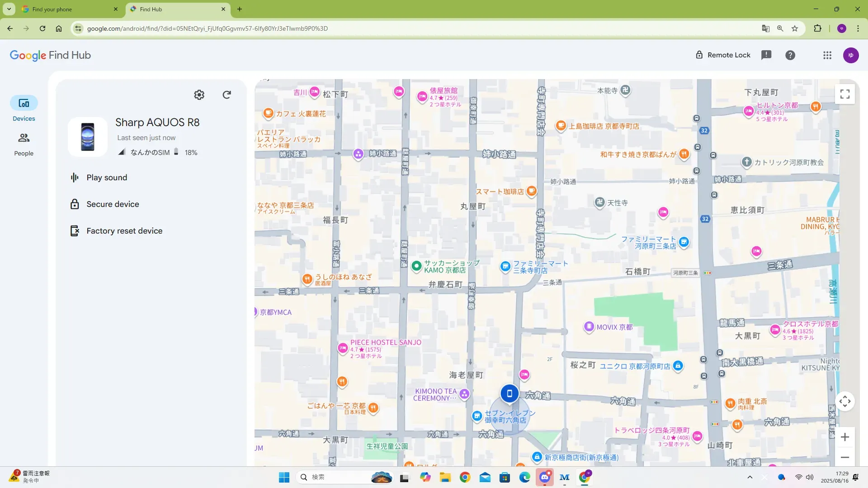The image size is (868, 488).
Task: Open help question mark icon
Action: [790, 55]
